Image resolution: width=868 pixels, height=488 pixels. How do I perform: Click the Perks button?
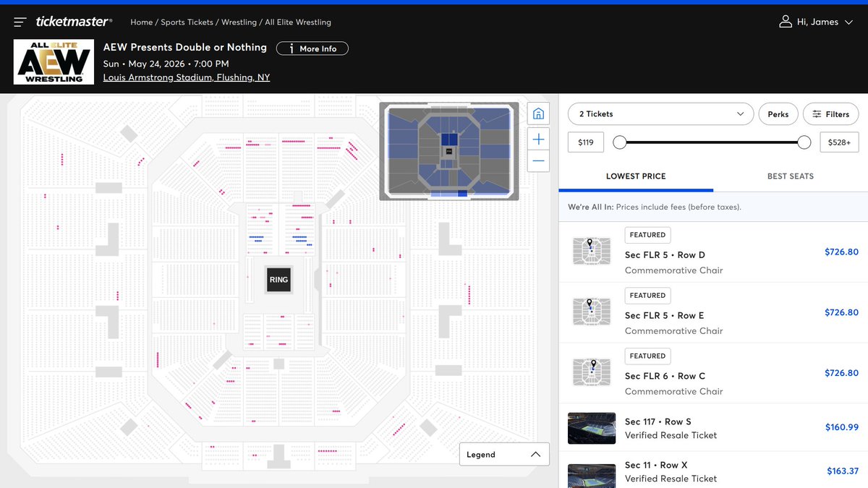pyautogui.click(x=778, y=114)
